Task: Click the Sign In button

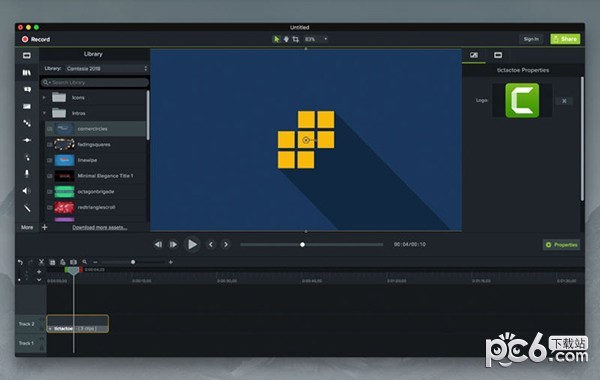Action: (x=531, y=39)
